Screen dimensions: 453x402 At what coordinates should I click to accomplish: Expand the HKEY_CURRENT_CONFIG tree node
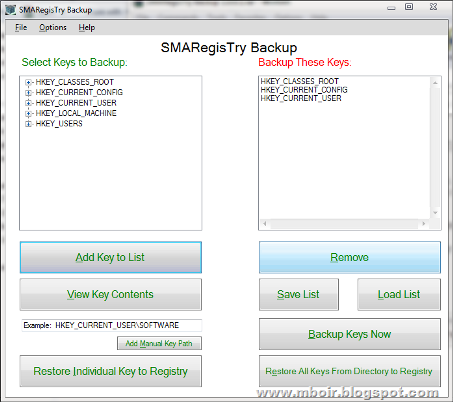coord(29,93)
